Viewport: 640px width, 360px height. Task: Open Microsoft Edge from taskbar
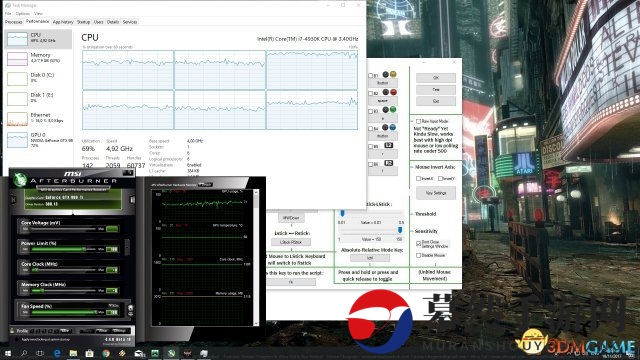tap(57, 353)
